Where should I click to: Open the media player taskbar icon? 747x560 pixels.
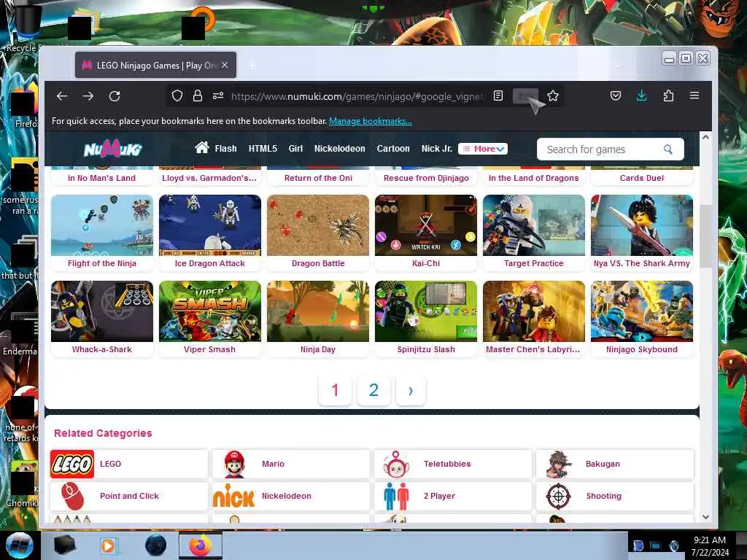pos(108,545)
